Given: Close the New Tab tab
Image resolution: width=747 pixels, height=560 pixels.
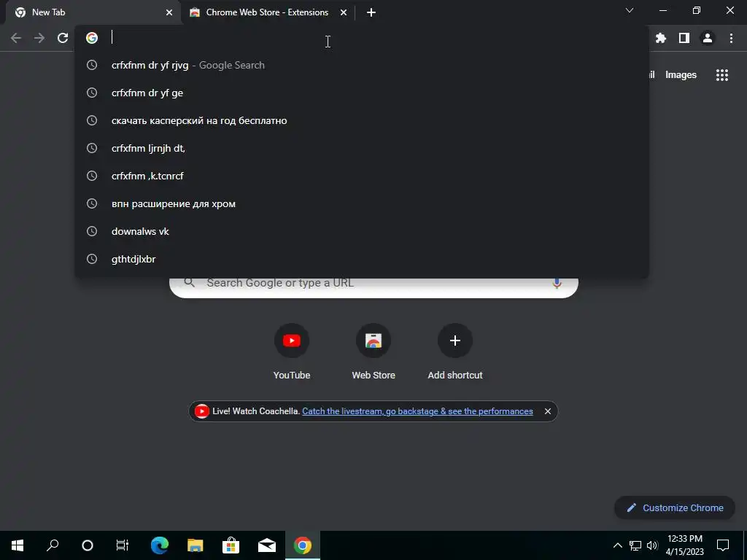Looking at the screenshot, I should 169,12.
